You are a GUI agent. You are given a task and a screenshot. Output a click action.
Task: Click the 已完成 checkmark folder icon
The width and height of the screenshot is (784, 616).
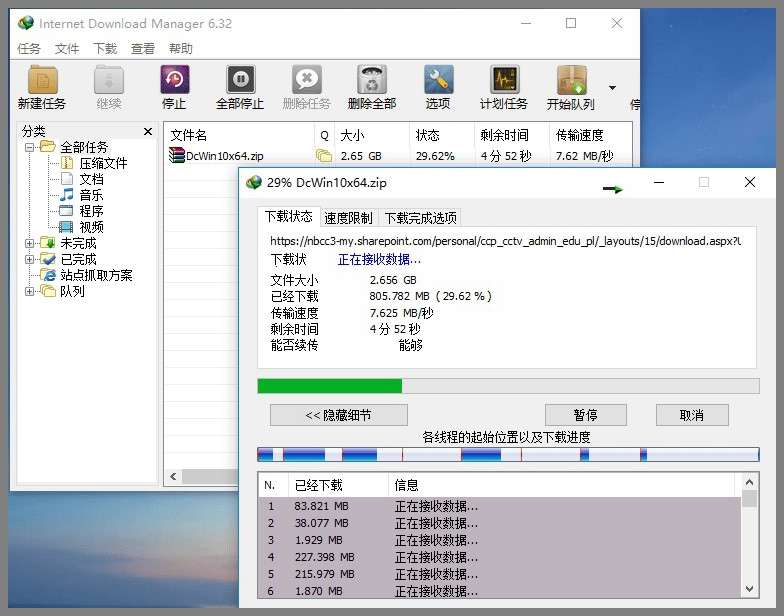tap(48, 259)
